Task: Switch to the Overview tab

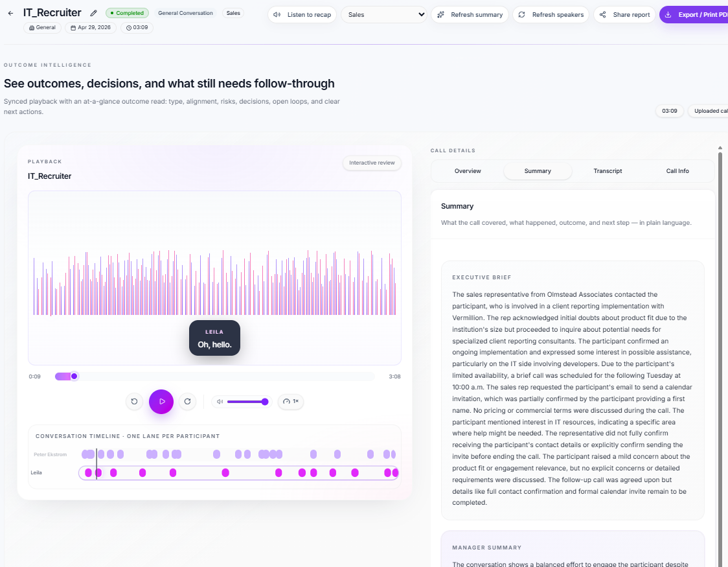Action: point(468,171)
